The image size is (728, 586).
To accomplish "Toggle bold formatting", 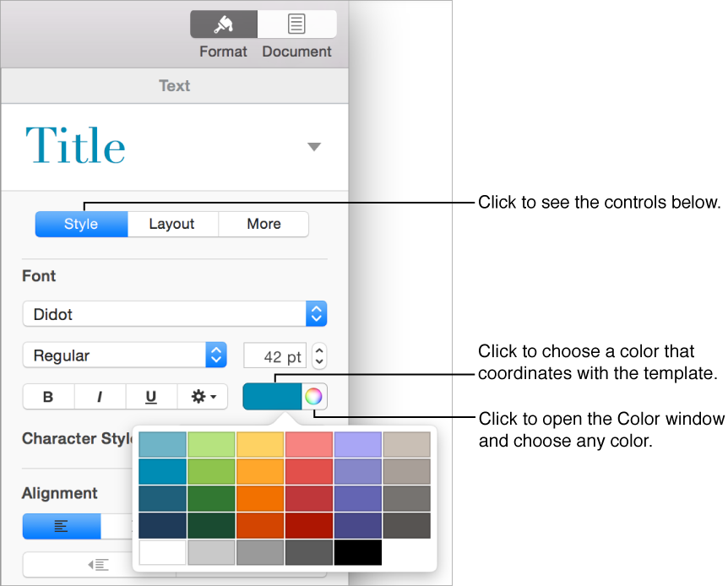I will [x=48, y=397].
